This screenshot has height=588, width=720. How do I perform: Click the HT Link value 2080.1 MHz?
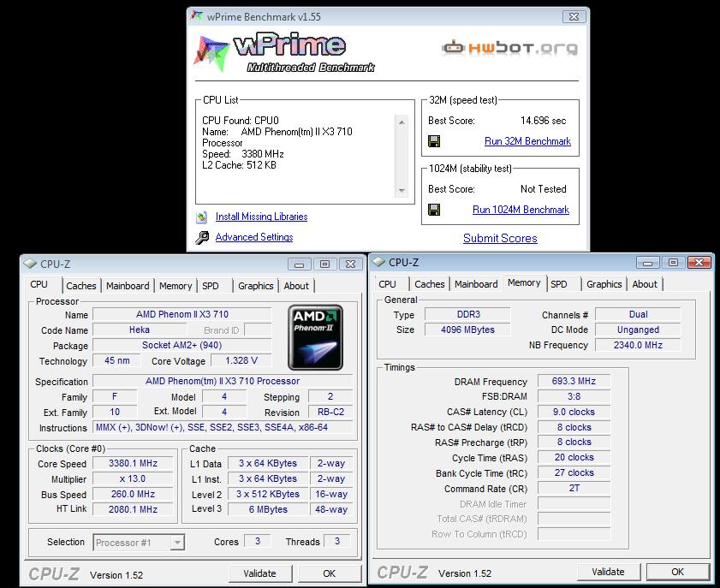(x=134, y=509)
